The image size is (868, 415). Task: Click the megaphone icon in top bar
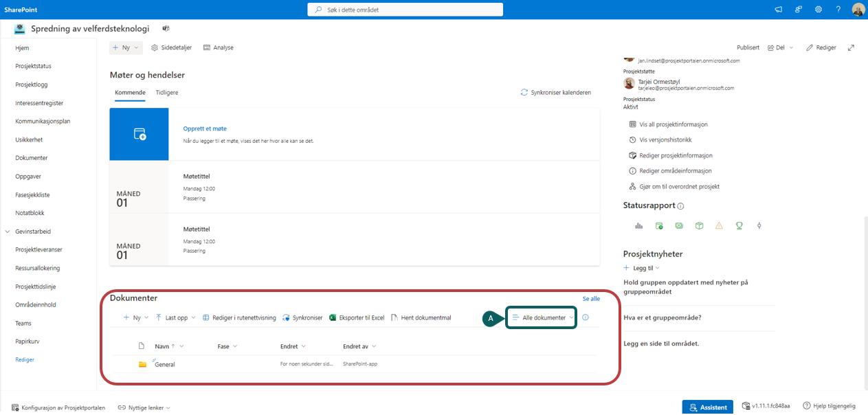(x=779, y=10)
